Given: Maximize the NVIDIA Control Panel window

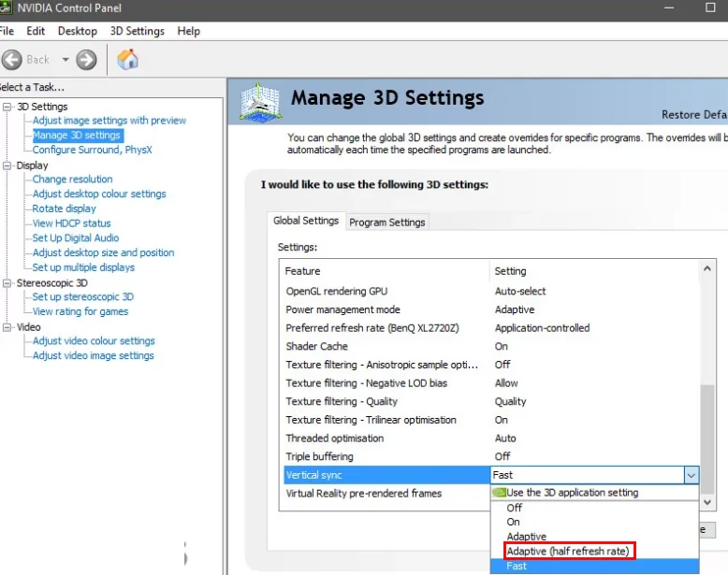Looking at the screenshot, I should pos(710,7).
